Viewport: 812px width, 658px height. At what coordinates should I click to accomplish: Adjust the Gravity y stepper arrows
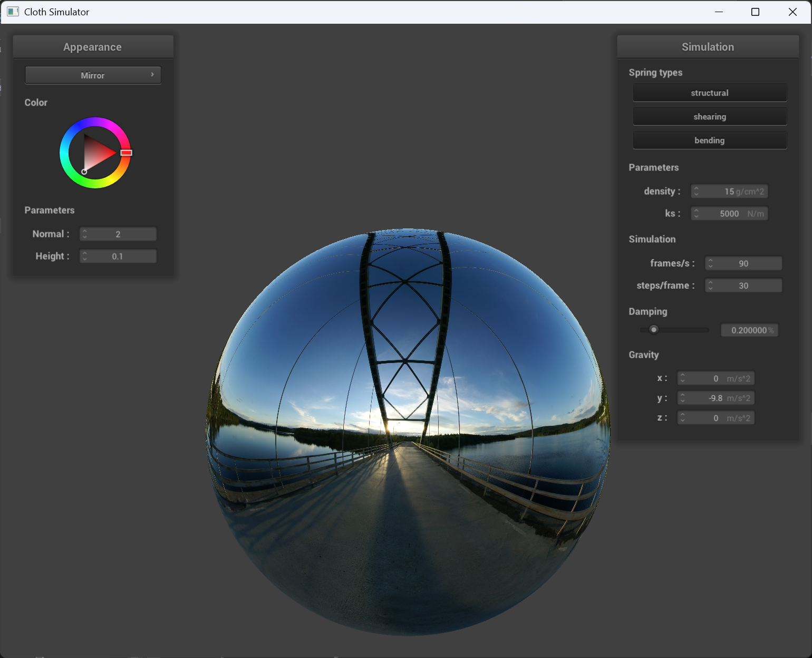click(683, 398)
